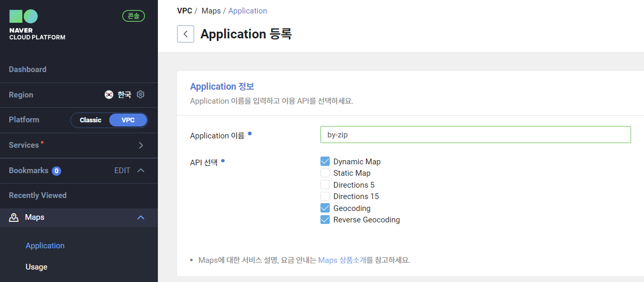644x282 pixels.
Task: Click the Naver Cloud Platform logo
Action: pos(37,25)
